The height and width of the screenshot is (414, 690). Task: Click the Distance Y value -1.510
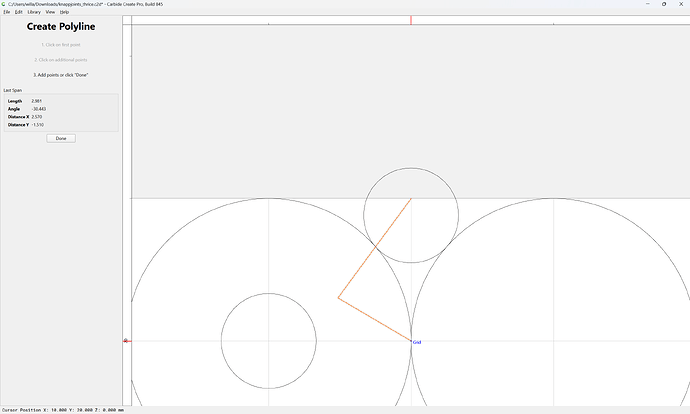pyautogui.click(x=37, y=125)
